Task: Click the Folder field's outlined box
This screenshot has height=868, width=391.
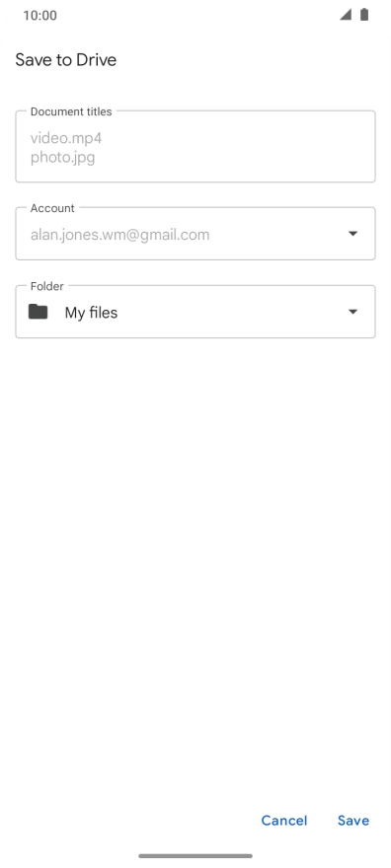Action: point(195,312)
